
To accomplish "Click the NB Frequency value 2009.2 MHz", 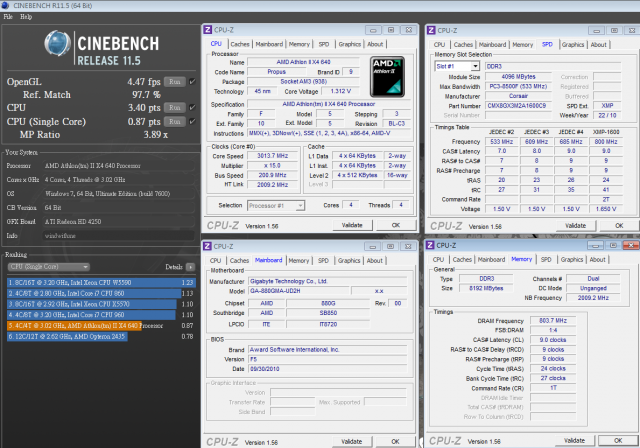I will 593,298.
